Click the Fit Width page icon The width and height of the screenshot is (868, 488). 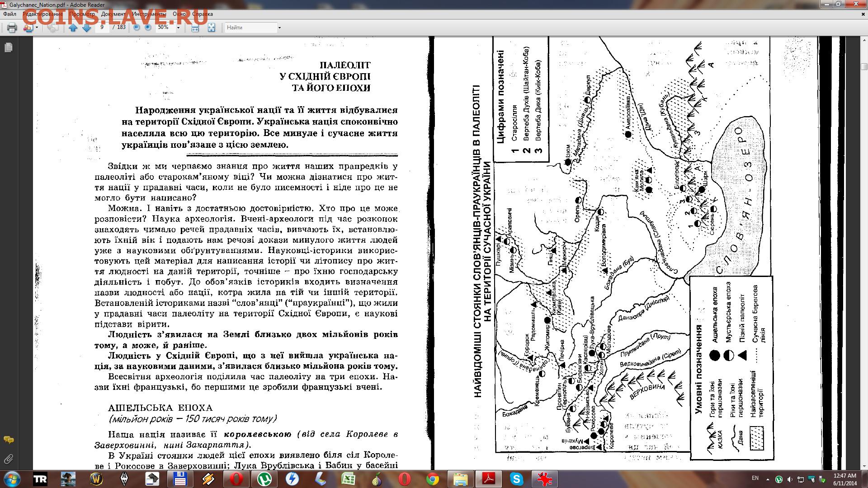(195, 28)
